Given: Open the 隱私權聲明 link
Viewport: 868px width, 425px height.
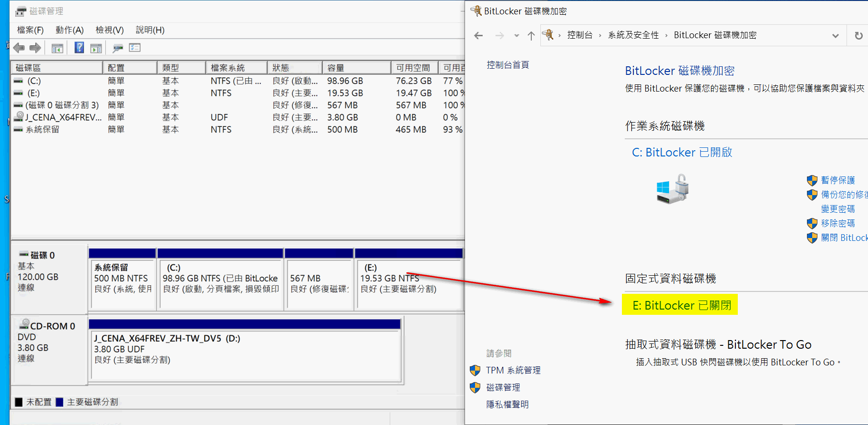Looking at the screenshot, I should pyautogui.click(x=507, y=404).
